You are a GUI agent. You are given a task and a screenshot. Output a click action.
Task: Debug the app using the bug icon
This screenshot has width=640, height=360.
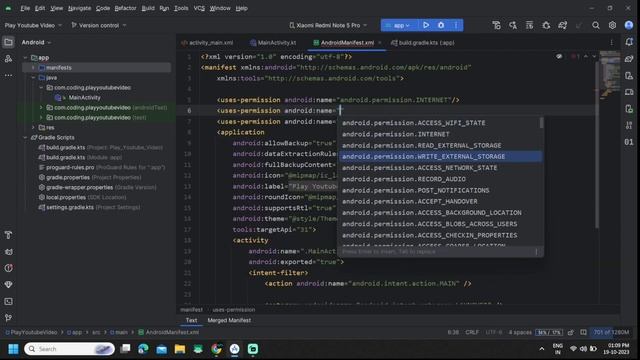point(441,25)
